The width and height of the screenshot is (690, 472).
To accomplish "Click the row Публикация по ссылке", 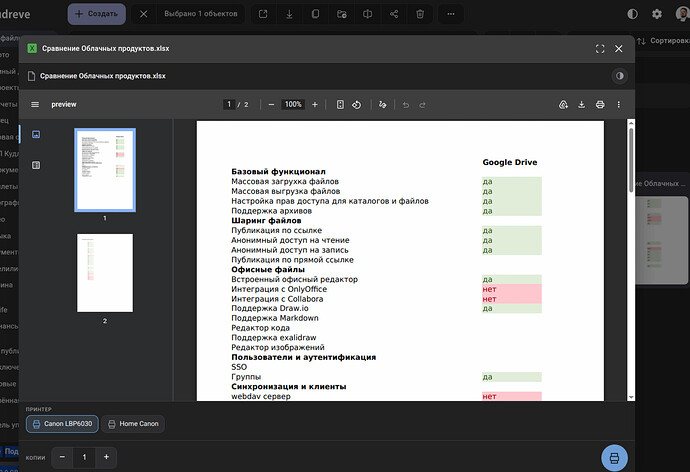I will coord(276,231).
